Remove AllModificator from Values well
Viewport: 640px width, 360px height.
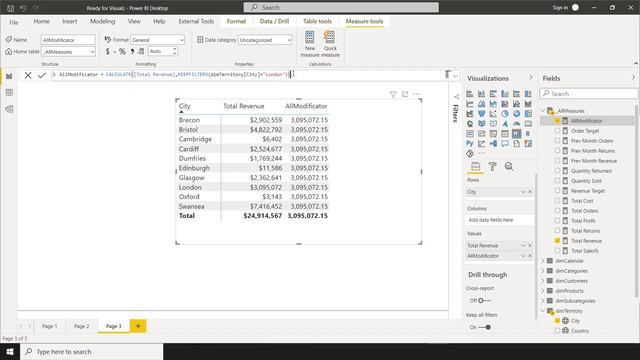point(530,256)
